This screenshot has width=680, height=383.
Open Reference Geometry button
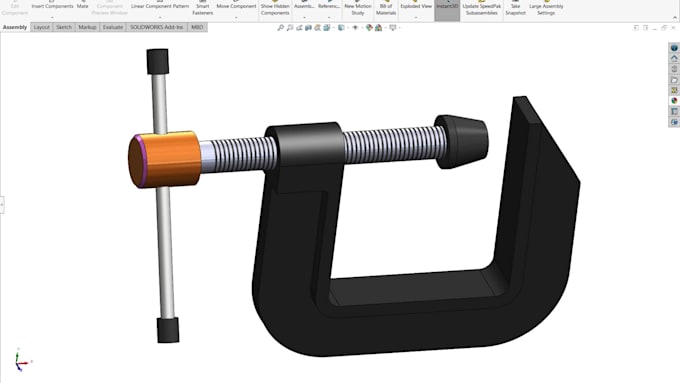[x=329, y=6]
